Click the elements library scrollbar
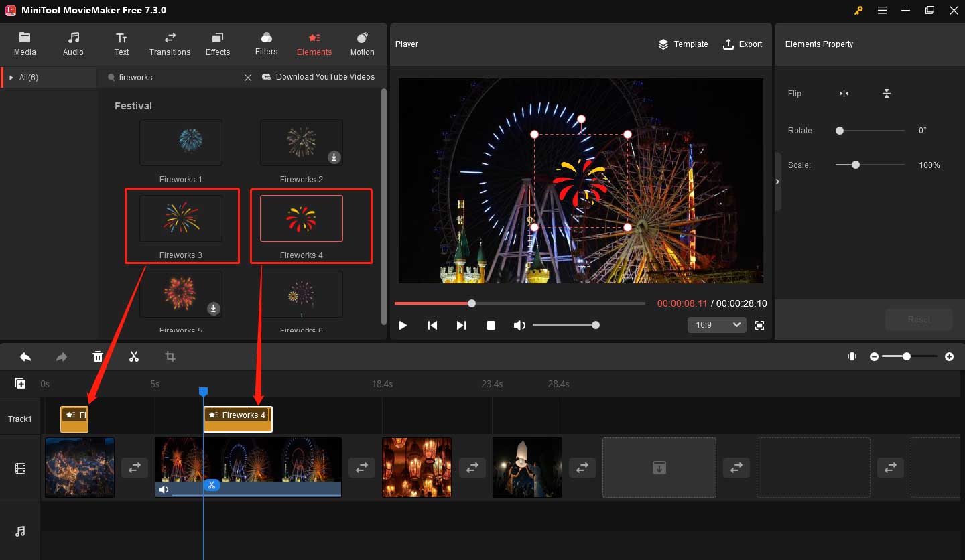This screenshot has width=965, height=560. coord(383,206)
